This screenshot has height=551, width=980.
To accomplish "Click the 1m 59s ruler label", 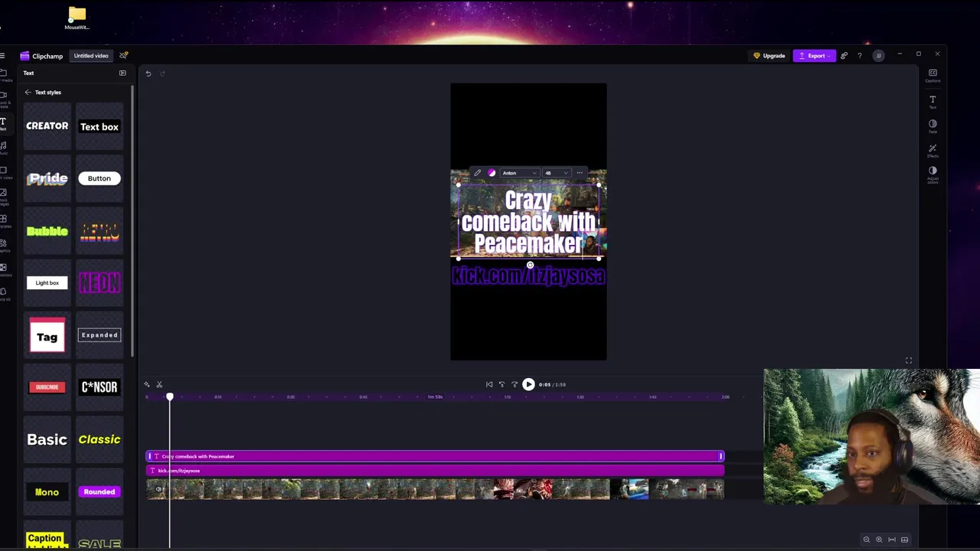I will [435, 397].
